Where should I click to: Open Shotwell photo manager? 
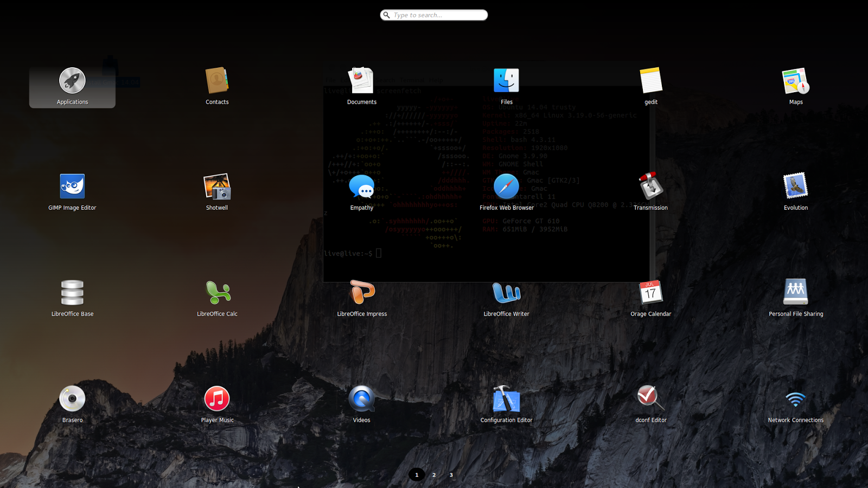click(x=217, y=187)
